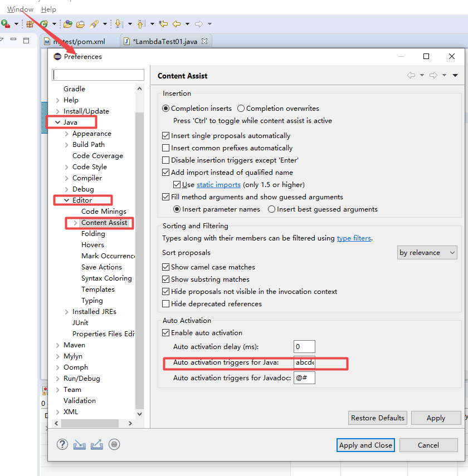
Task: Open the Help menu
Action: pos(48,9)
